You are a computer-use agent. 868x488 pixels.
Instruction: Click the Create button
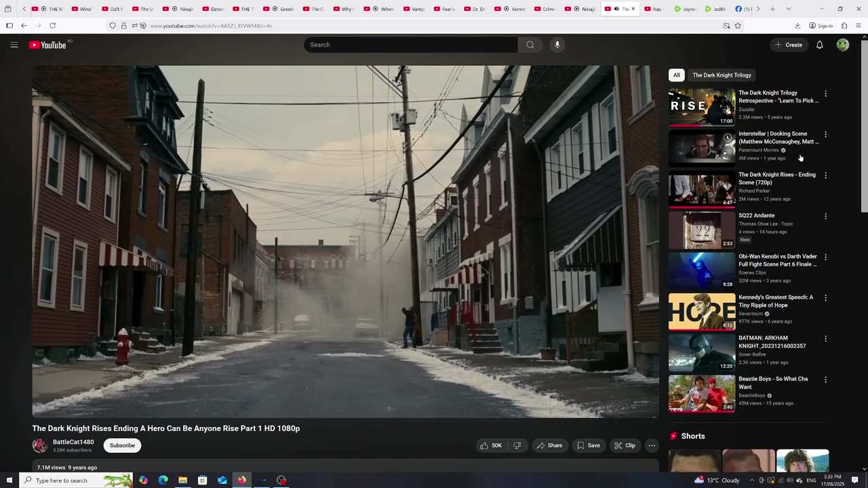pos(789,45)
